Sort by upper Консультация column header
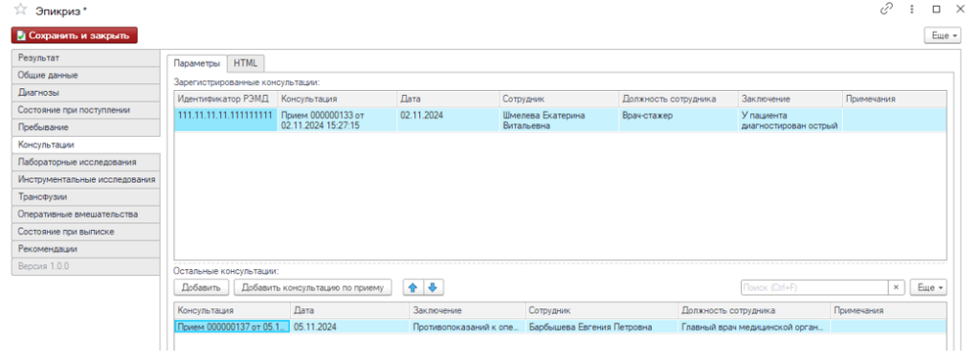The width and height of the screenshot is (980, 361). pos(337,99)
